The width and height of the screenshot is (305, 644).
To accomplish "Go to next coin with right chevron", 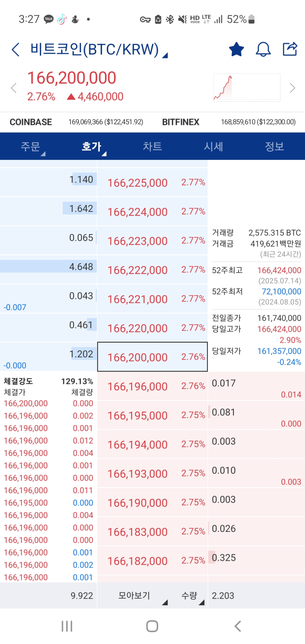I will click(292, 88).
